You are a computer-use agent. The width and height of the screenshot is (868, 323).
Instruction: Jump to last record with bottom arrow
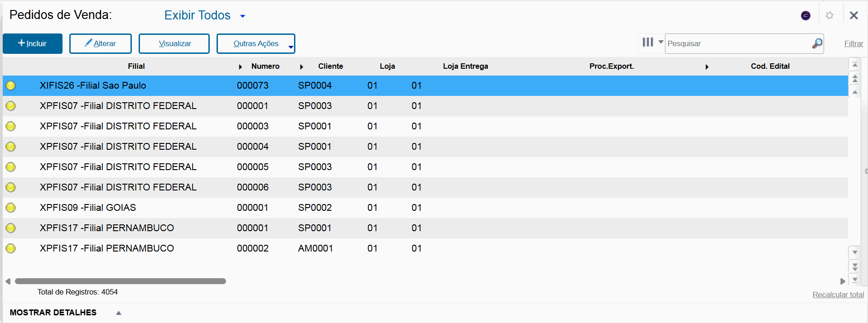(855, 280)
